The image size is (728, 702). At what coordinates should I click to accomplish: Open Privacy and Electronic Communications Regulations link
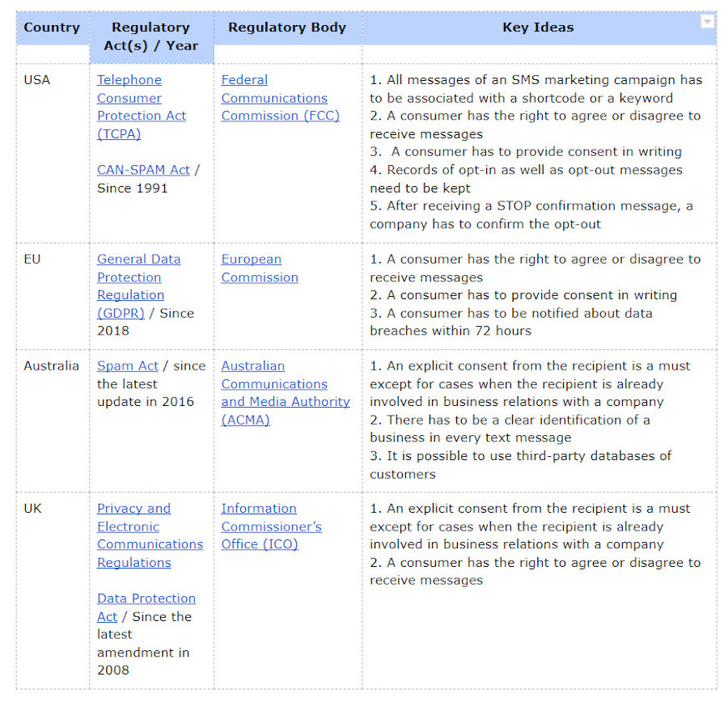tap(150, 535)
